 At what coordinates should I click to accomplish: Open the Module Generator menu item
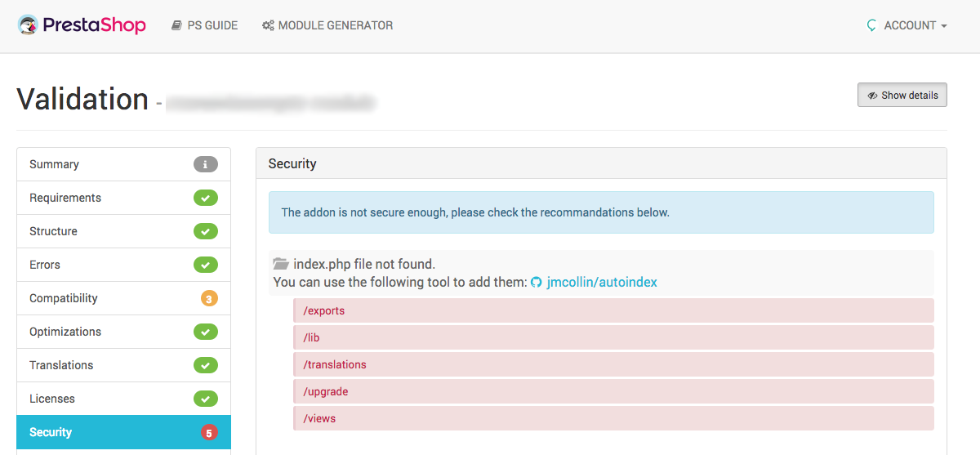(x=327, y=25)
